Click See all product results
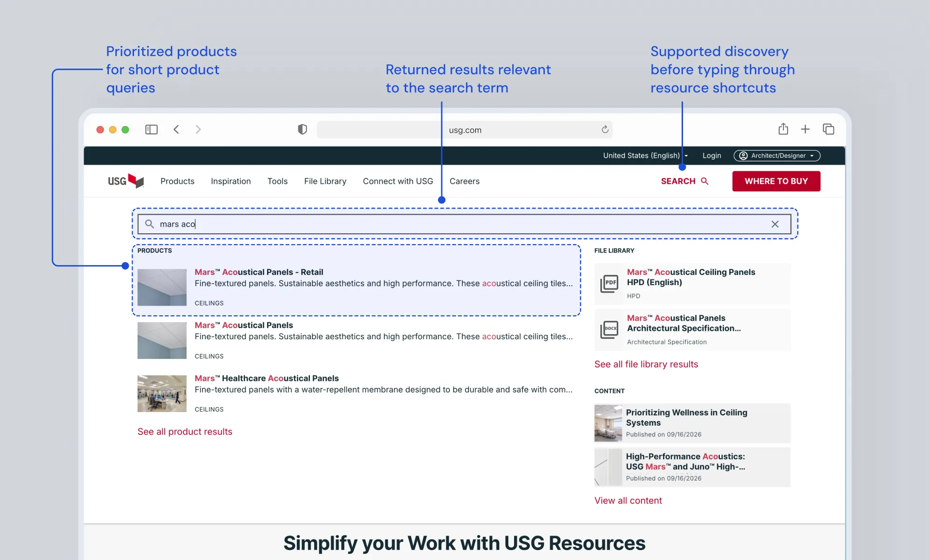Viewport: 930px width, 560px height. coord(185,432)
